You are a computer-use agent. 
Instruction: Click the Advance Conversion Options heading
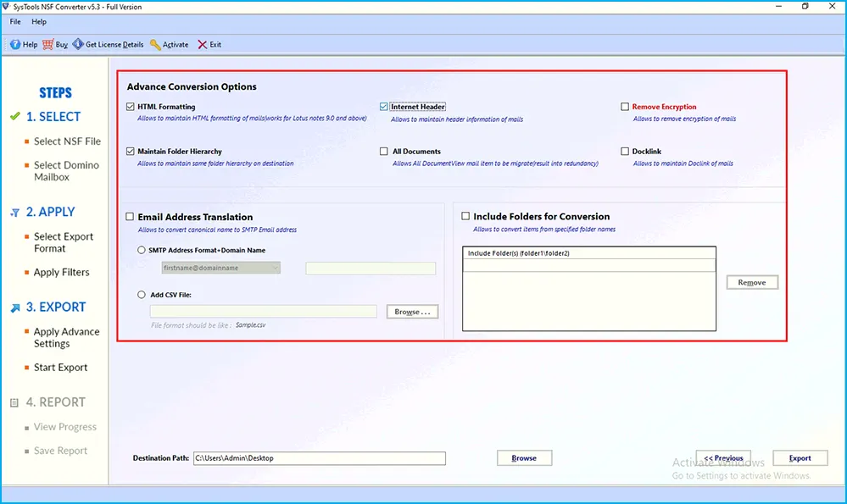tap(192, 87)
